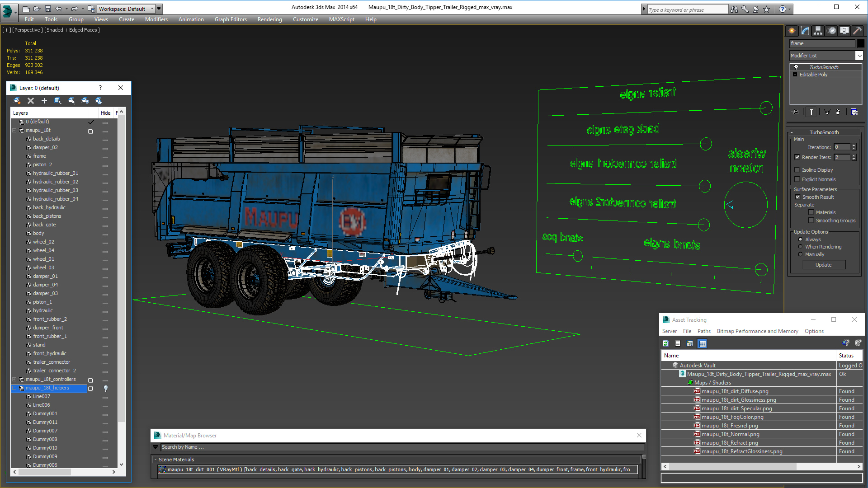Click the Save File floppy icon
The image size is (868, 488).
pyautogui.click(x=48, y=9)
